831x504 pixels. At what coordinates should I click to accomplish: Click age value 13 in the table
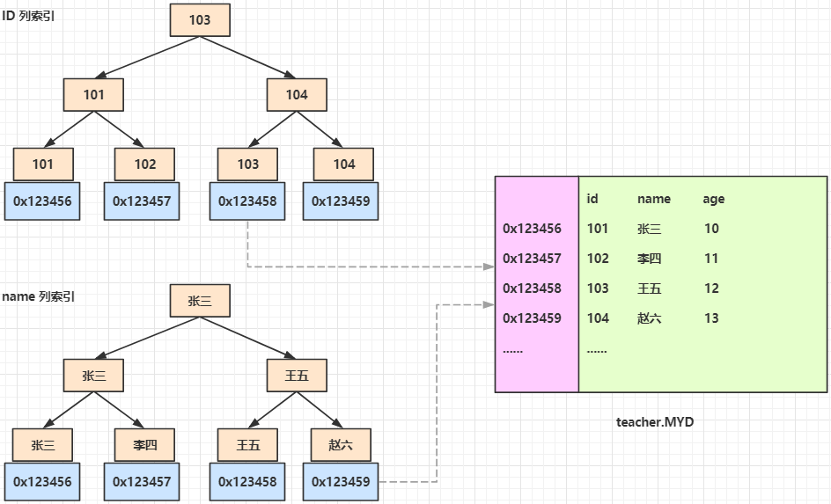pos(711,318)
